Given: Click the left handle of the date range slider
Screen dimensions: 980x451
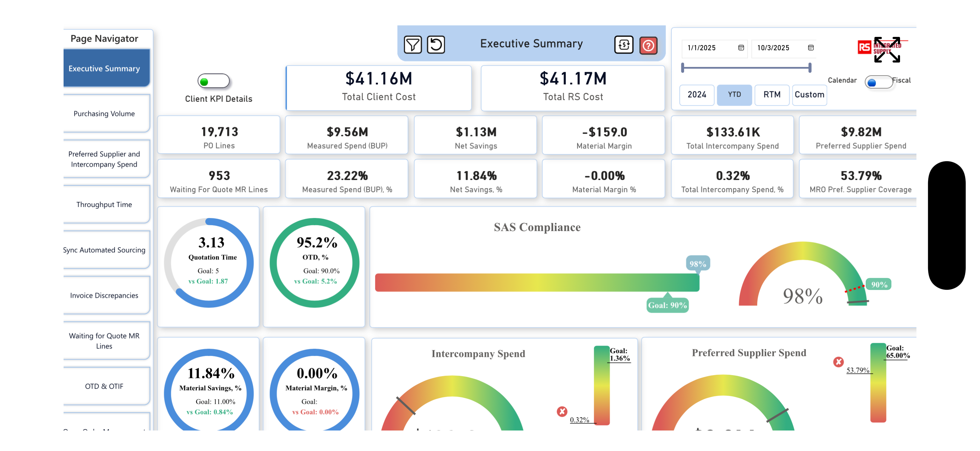Looking at the screenshot, I should point(682,68).
